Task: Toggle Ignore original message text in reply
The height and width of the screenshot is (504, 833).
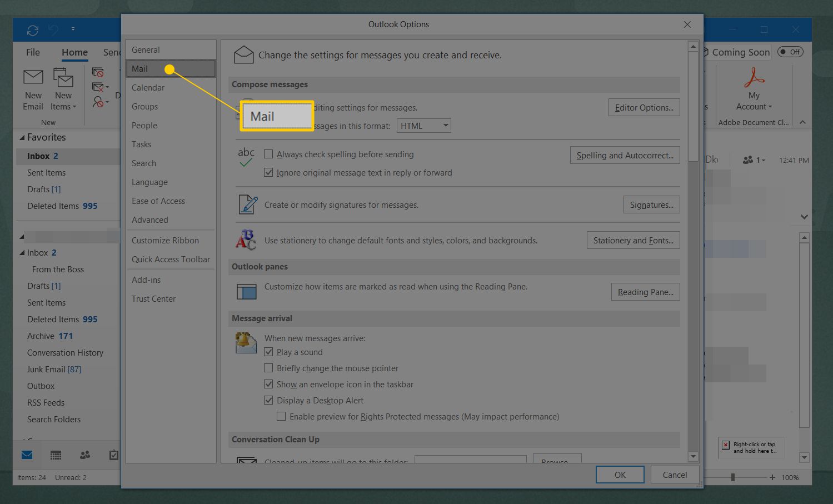Action: click(268, 172)
